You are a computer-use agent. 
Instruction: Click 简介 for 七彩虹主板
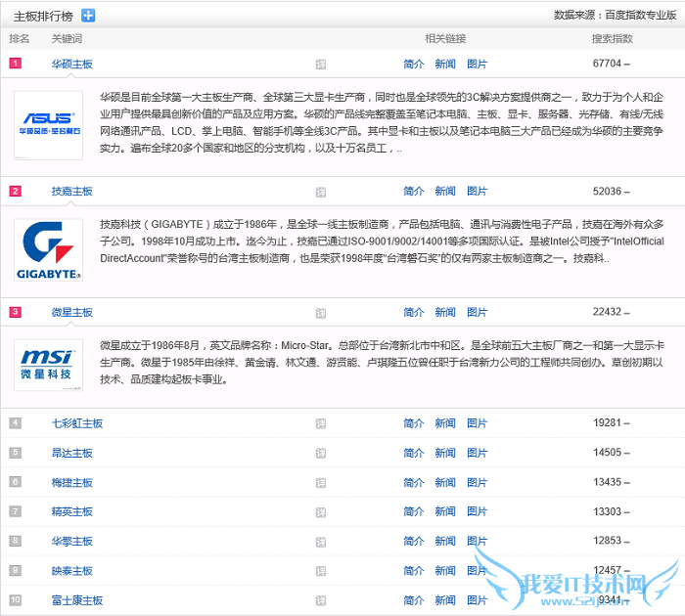click(414, 423)
